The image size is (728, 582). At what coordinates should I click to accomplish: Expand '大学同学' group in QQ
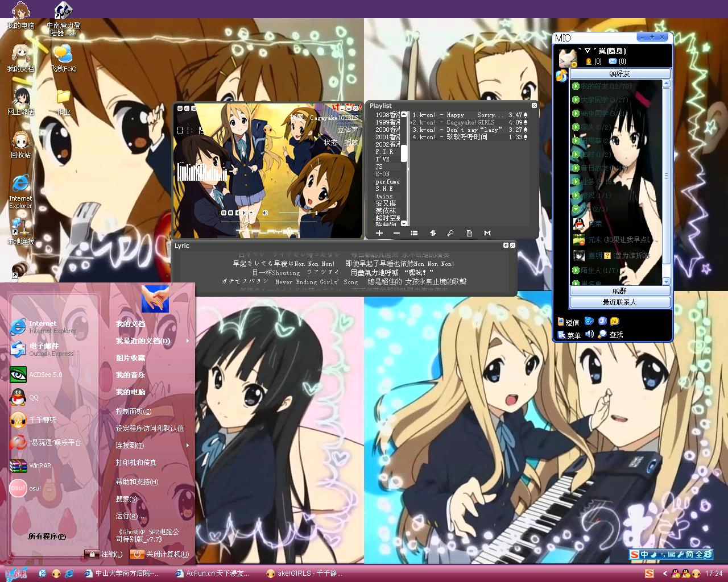(x=600, y=100)
